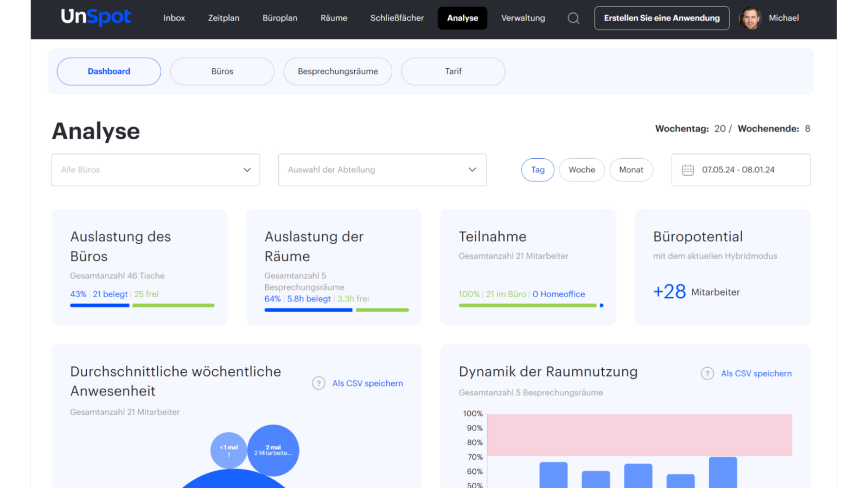The height and width of the screenshot is (488, 868).
Task: Click the tallest blue bar in room usage chart
Action: click(x=723, y=472)
